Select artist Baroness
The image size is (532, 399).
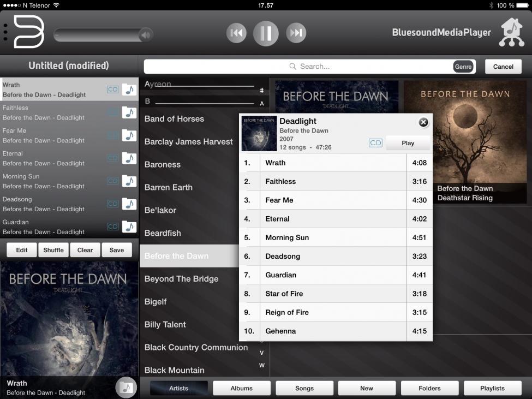click(189, 164)
